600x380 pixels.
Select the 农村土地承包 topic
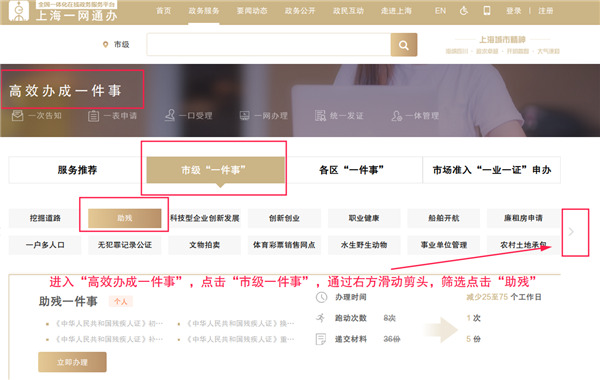523,245
